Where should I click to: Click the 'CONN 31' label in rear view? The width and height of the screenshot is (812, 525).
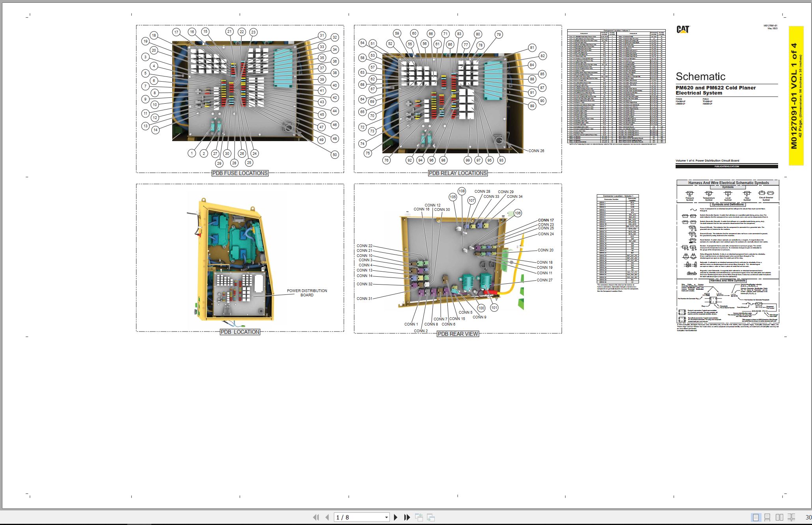[x=364, y=299]
